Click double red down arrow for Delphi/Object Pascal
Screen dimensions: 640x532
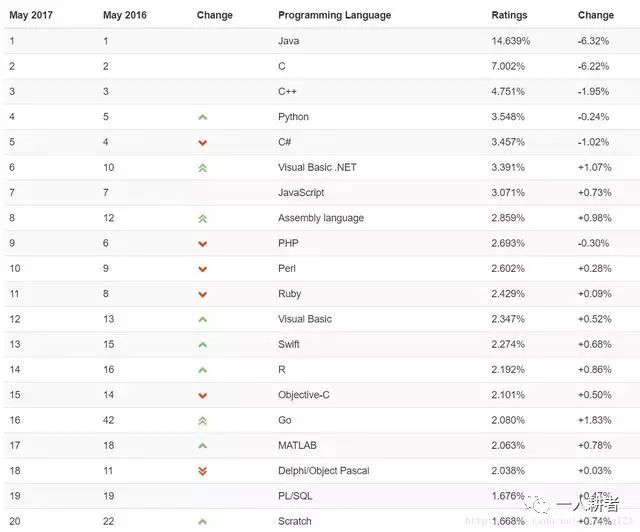(202, 471)
